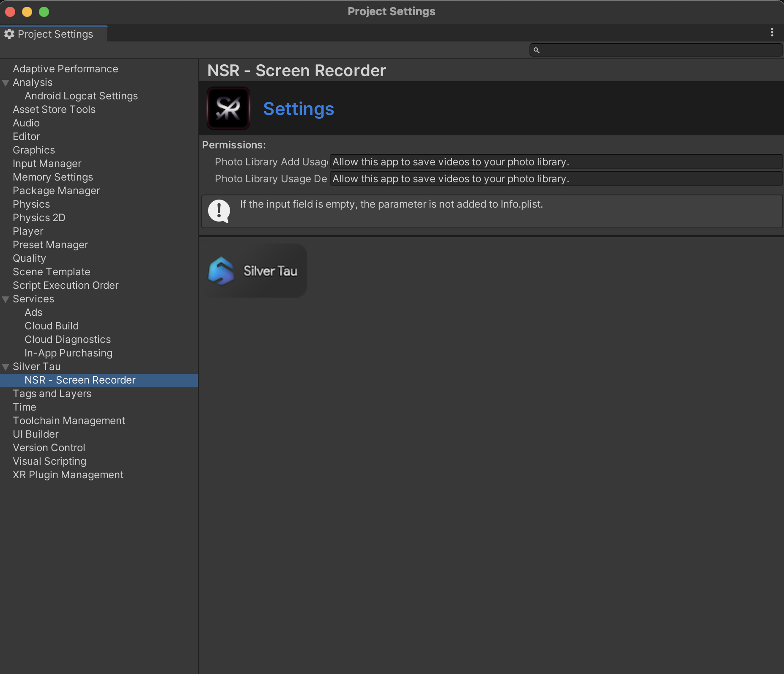Image resolution: width=784 pixels, height=674 pixels.
Task: Select Time settings
Action: 25,407
